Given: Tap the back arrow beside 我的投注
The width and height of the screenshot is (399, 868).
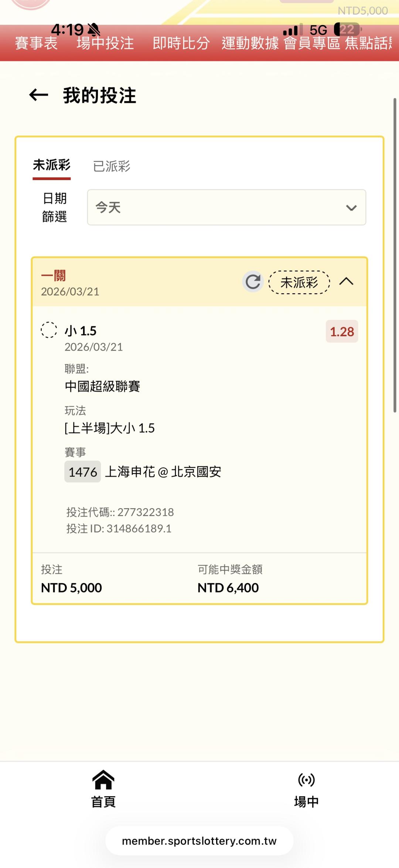Looking at the screenshot, I should click(x=39, y=95).
